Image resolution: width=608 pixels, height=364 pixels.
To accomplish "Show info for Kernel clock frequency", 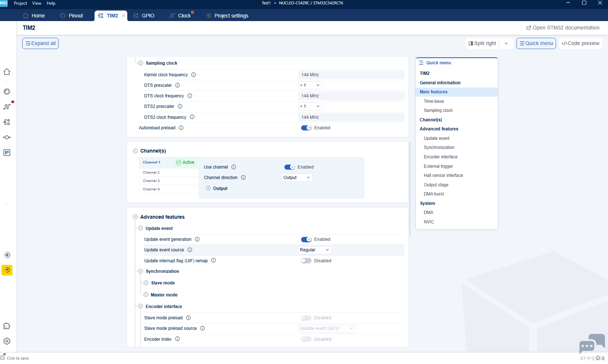I will [x=194, y=75].
